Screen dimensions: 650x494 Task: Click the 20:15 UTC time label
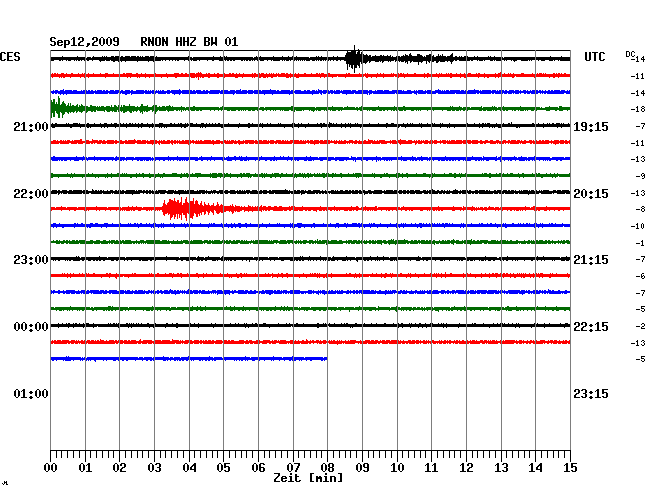pyautogui.click(x=591, y=194)
